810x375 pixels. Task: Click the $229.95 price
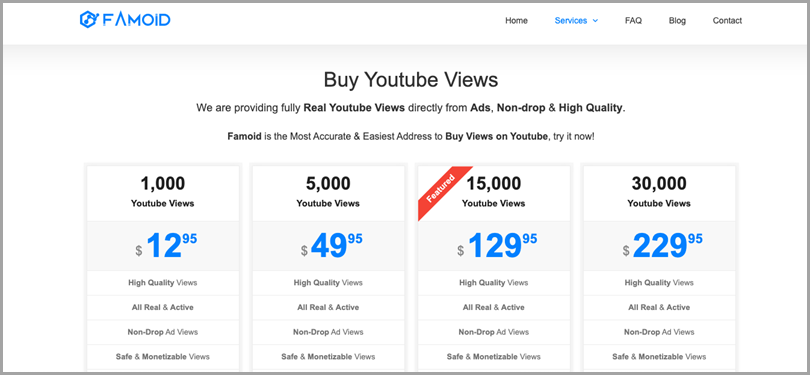tap(663, 245)
